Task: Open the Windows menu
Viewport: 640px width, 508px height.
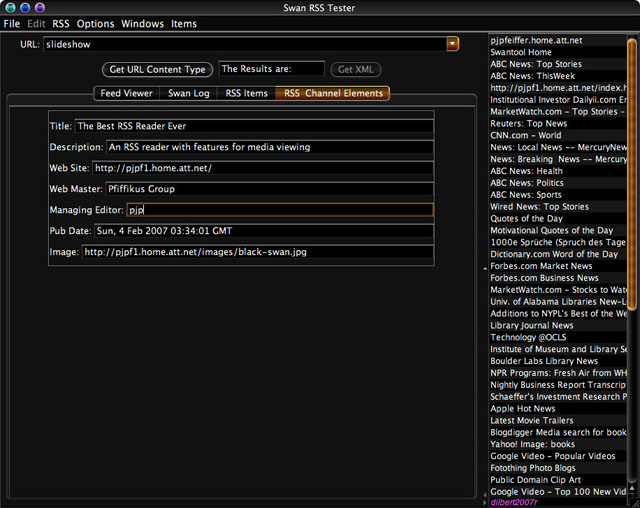Action: click(143, 23)
